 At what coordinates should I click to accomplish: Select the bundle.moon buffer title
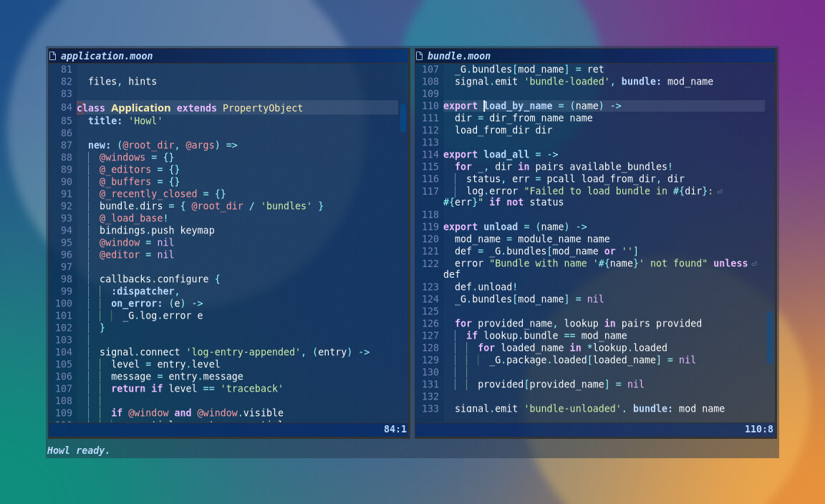(459, 56)
